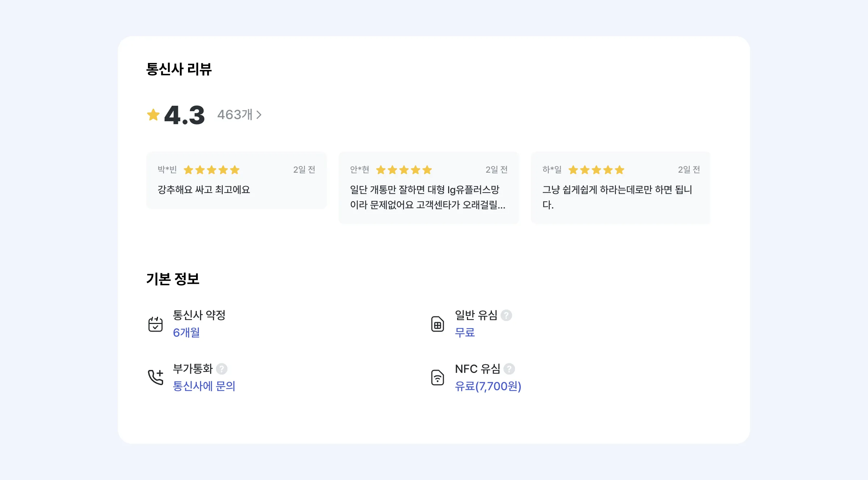Click the SIM card icon for 일반 유심
Viewport: 868px width, 480px height.
point(438,324)
